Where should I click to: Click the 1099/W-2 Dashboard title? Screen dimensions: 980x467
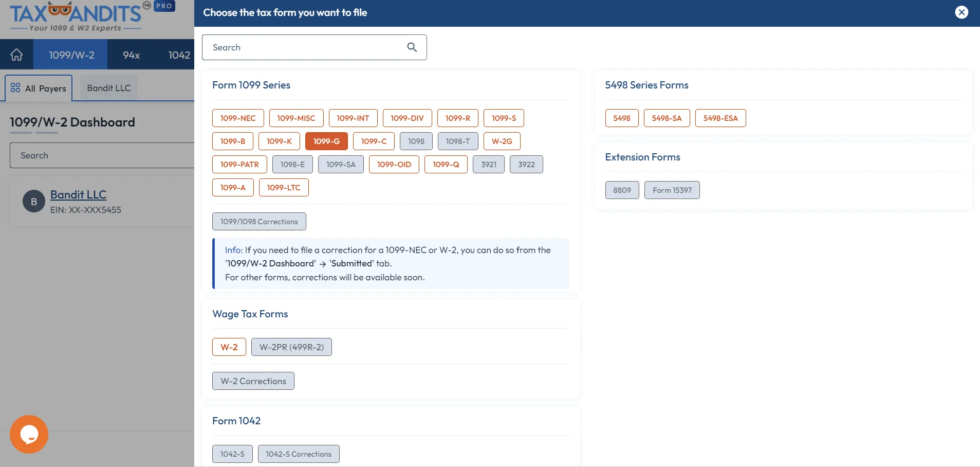(72, 122)
